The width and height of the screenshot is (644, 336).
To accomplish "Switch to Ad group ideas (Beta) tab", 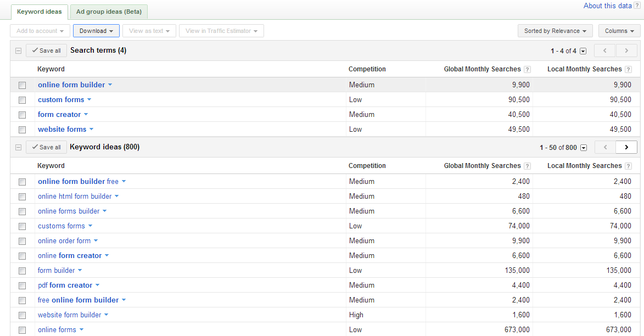I will click(x=109, y=12).
